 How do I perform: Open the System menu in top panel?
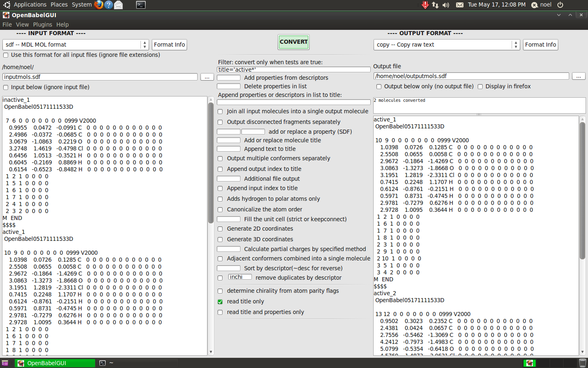[x=82, y=4]
